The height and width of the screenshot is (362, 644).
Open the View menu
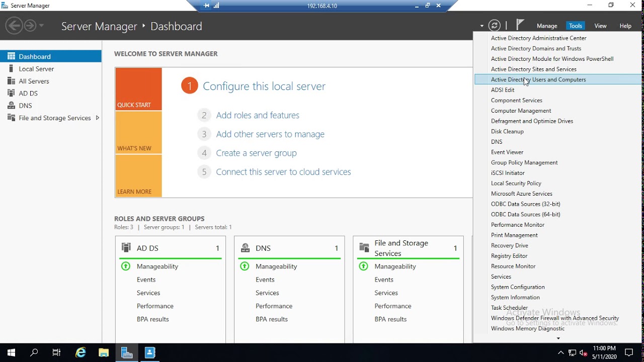click(x=600, y=26)
